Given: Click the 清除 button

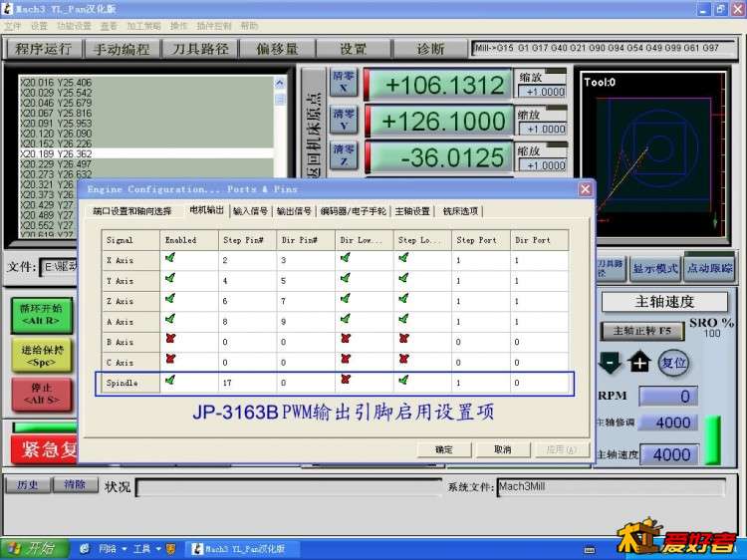Looking at the screenshot, I should click(75, 485).
